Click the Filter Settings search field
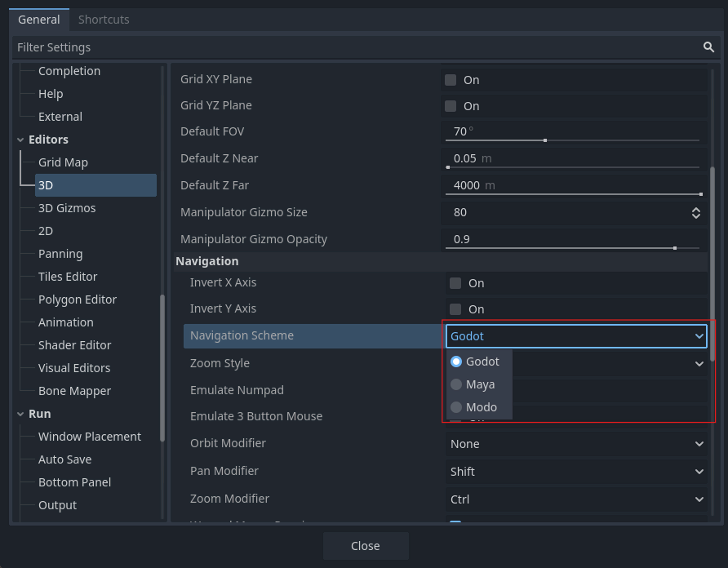728x568 pixels. [x=351, y=47]
